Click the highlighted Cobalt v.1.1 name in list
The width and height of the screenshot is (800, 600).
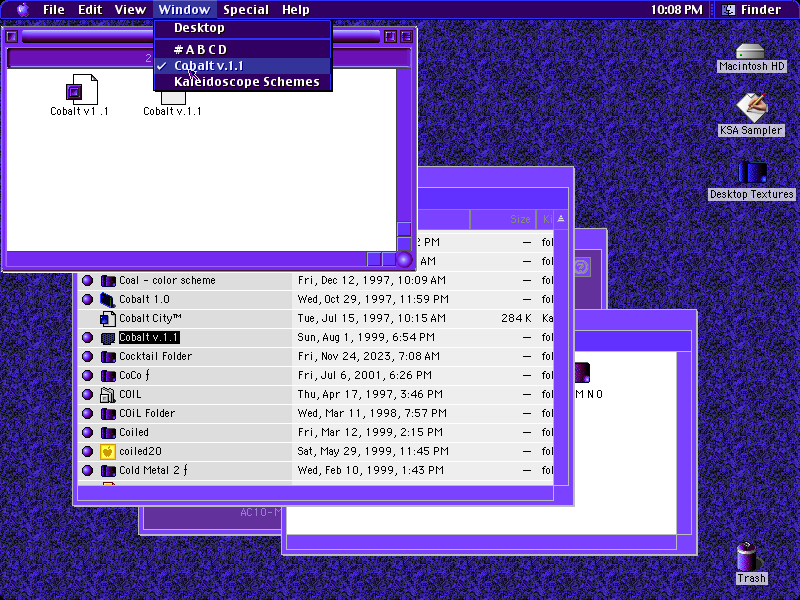pos(149,337)
